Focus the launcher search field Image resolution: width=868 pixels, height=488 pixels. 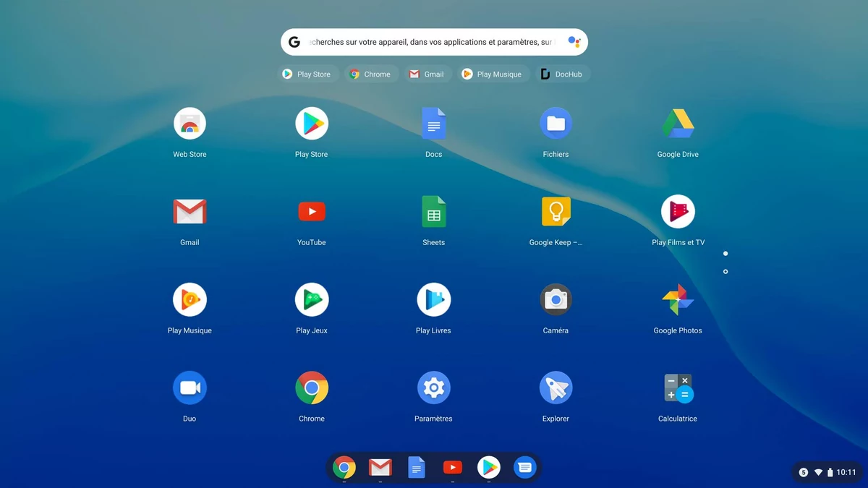[434, 42]
